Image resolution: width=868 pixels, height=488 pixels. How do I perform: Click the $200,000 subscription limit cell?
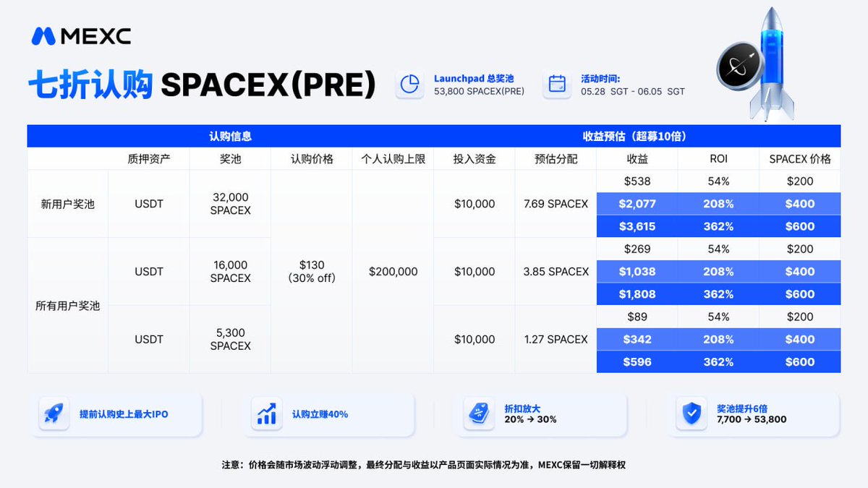tap(393, 272)
